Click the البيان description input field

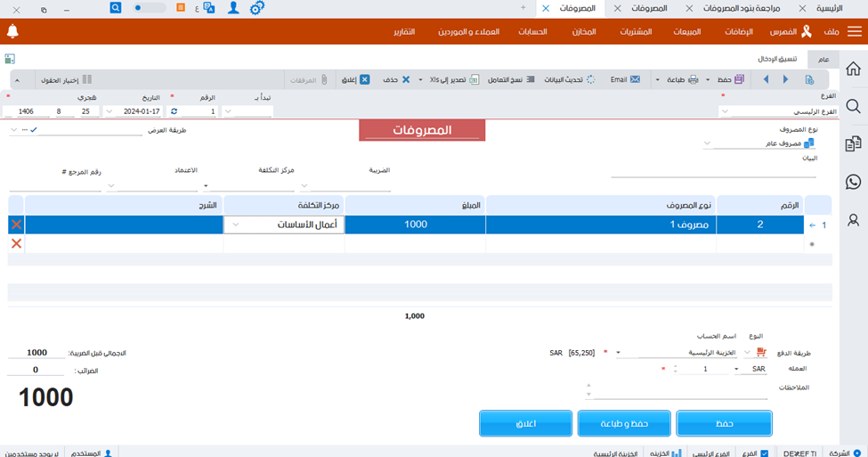[712, 171]
